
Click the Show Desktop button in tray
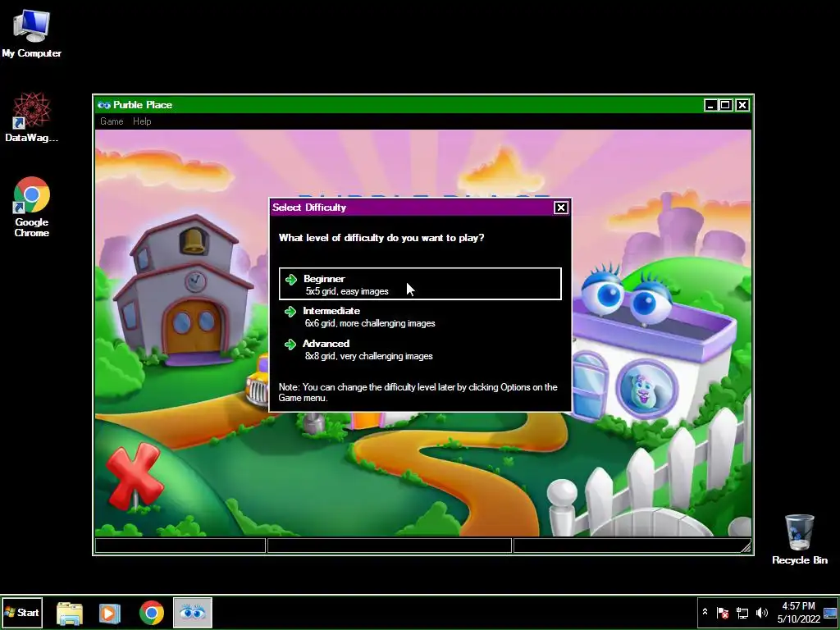830,612
